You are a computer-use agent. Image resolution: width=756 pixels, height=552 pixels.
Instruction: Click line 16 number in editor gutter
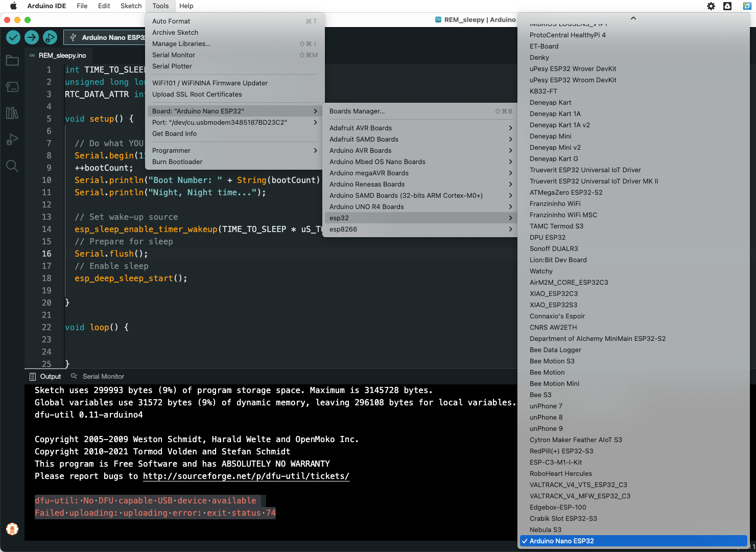pos(46,254)
